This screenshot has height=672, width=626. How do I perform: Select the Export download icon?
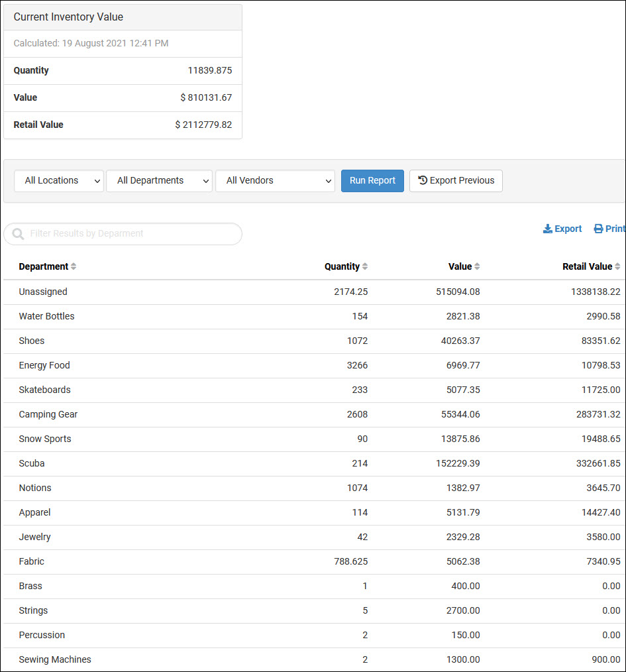pyautogui.click(x=547, y=229)
